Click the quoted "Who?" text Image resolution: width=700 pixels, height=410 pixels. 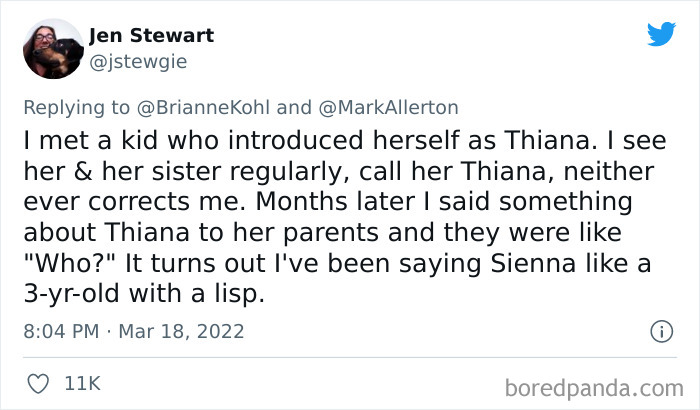70,266
